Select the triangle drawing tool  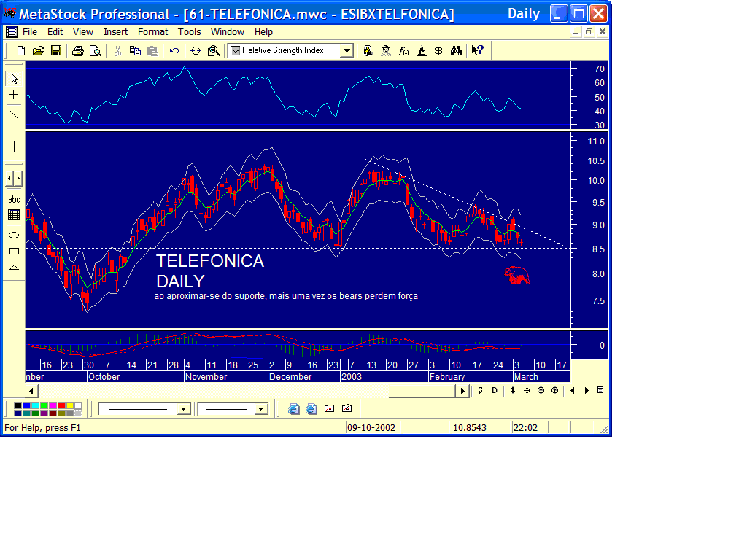15,268
